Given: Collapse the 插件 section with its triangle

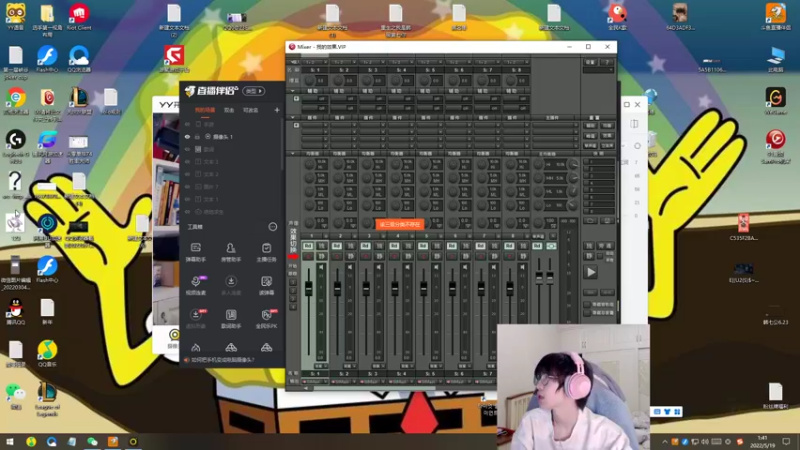Looking at the screenshot, I should [x=292, y=117].
